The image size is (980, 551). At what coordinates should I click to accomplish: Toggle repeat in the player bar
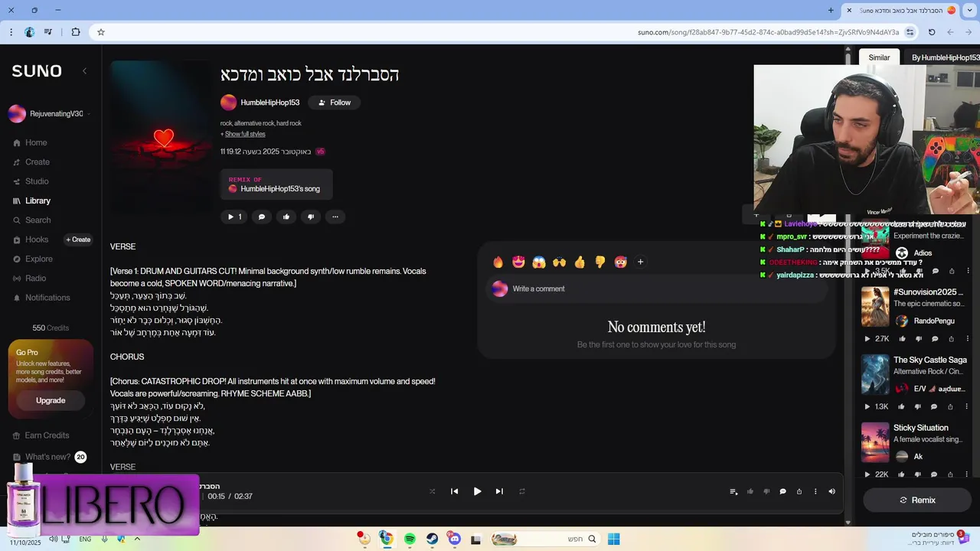(x=522, y=491)
